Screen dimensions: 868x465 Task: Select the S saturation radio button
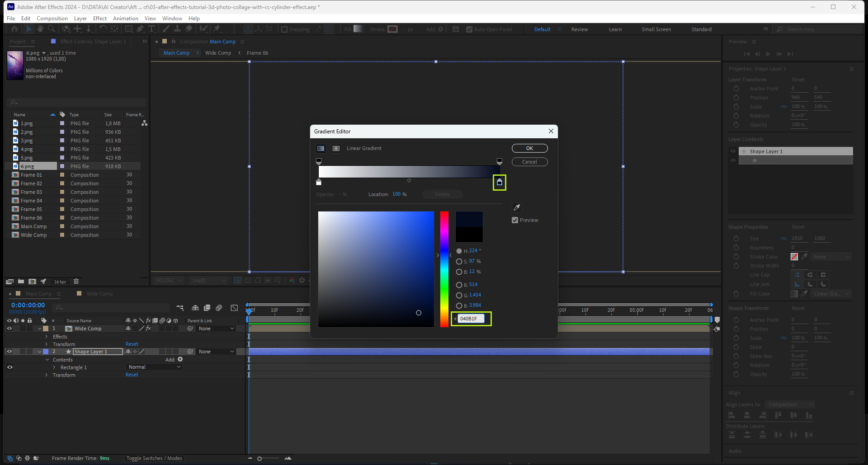click(459, 261)
